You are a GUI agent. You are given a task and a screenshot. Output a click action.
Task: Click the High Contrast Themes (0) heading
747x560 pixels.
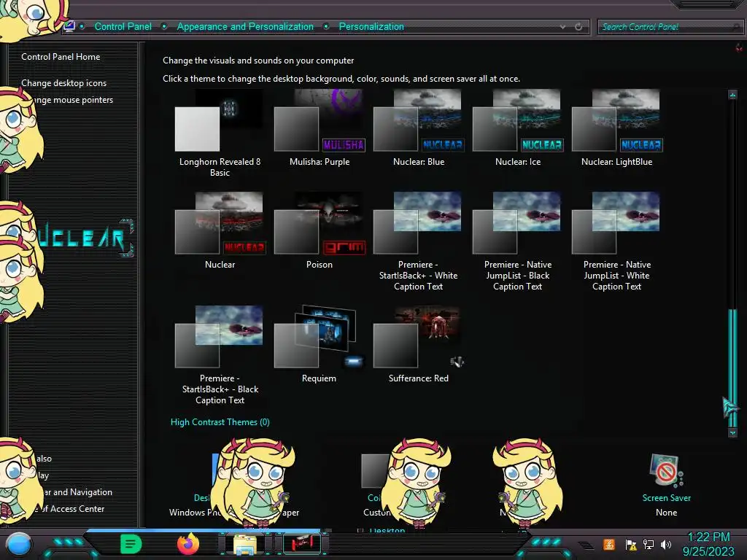(x=220, y=422)
